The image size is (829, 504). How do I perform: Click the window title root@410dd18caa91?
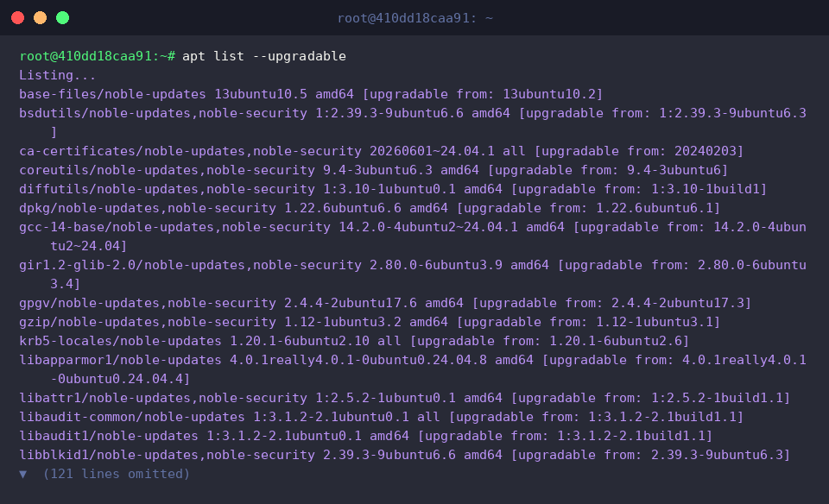point(415,18)
